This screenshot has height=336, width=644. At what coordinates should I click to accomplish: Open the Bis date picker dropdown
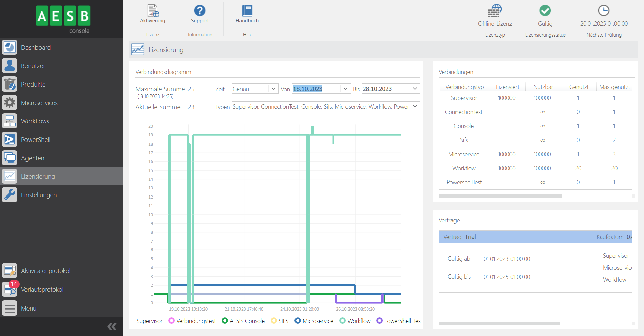coord(415,89)
